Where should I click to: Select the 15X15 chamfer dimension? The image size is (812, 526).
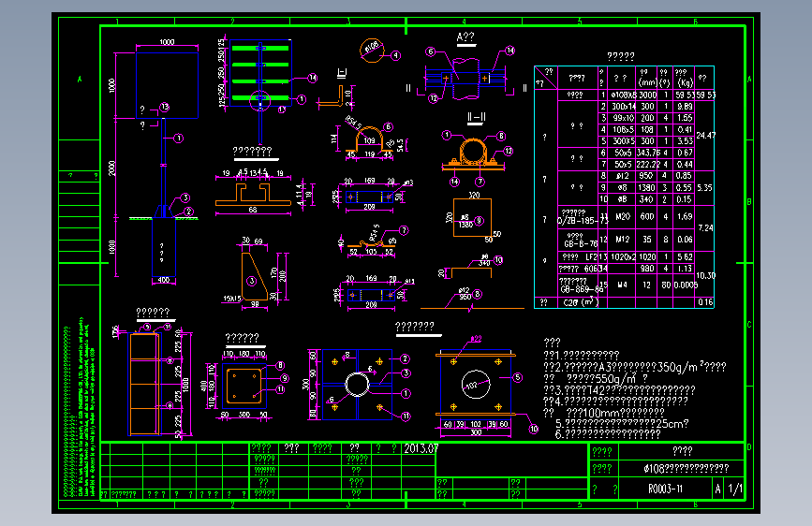point(232,299)
